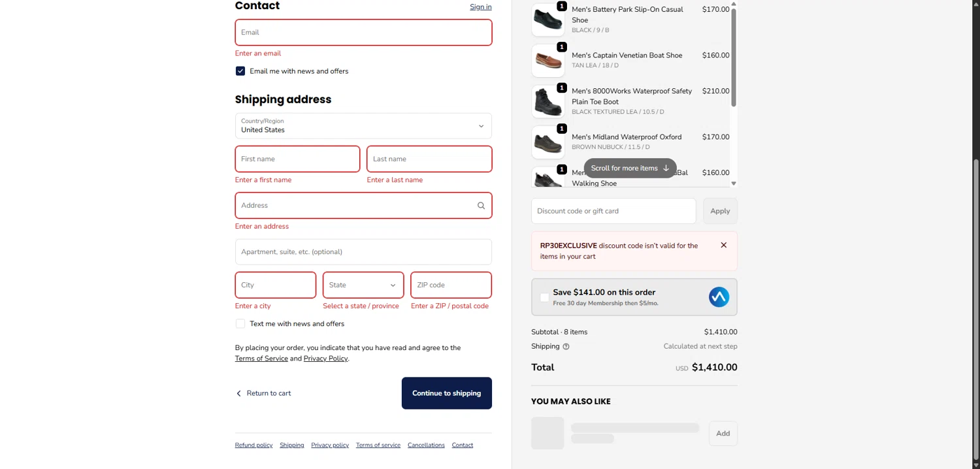
Task: Click the ZIP code field
Action: click(x=451, y=285)
